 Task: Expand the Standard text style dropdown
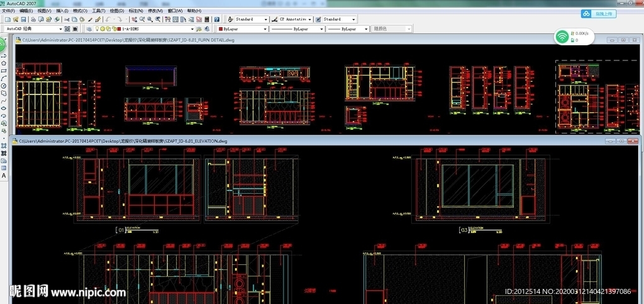coord(266,20)
